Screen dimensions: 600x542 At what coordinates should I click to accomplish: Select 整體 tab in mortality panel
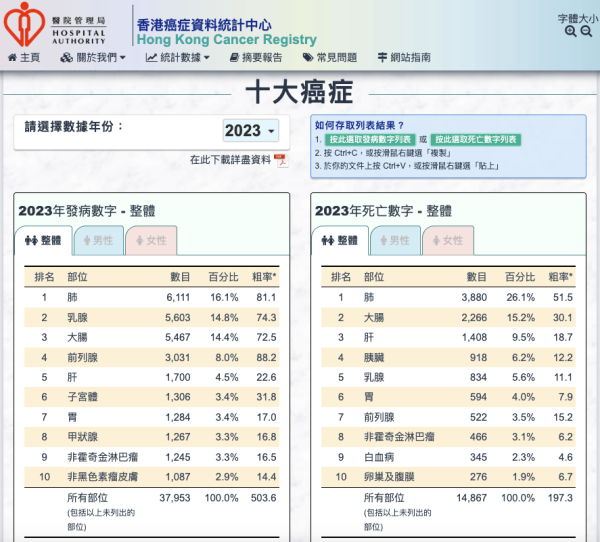coord(340,240)
